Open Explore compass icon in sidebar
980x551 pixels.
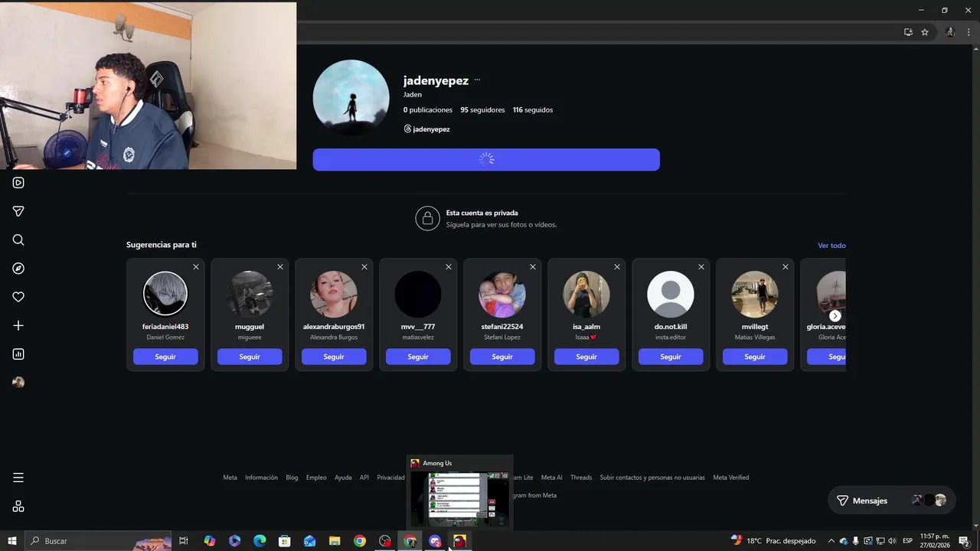pos(18,269)
